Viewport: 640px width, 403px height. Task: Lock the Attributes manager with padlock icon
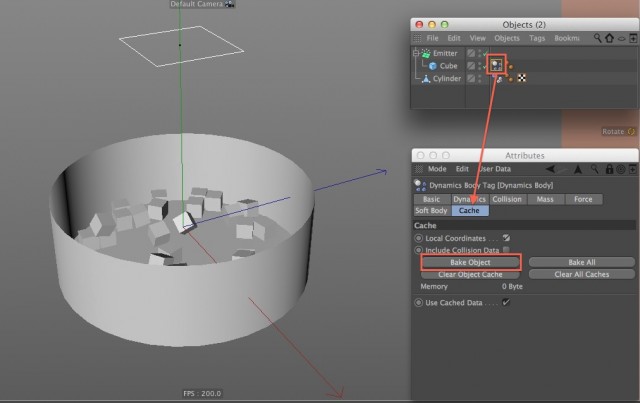pyautogui.click(x=609, y=169)
